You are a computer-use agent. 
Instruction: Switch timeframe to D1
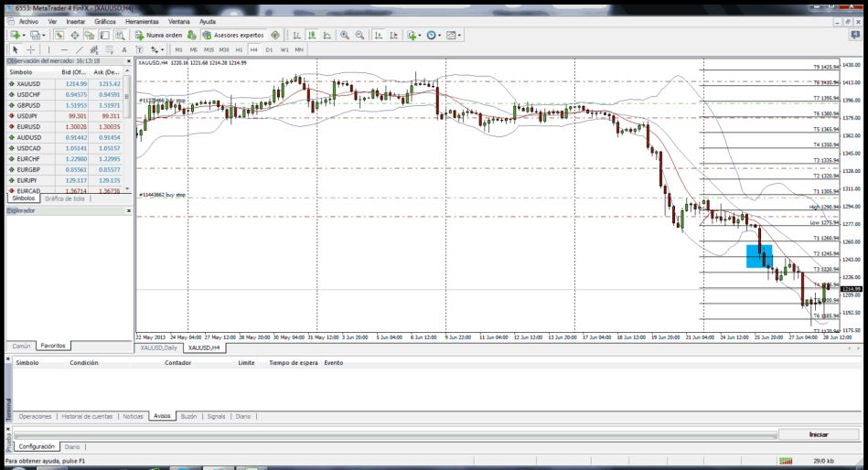click(269, 49)
